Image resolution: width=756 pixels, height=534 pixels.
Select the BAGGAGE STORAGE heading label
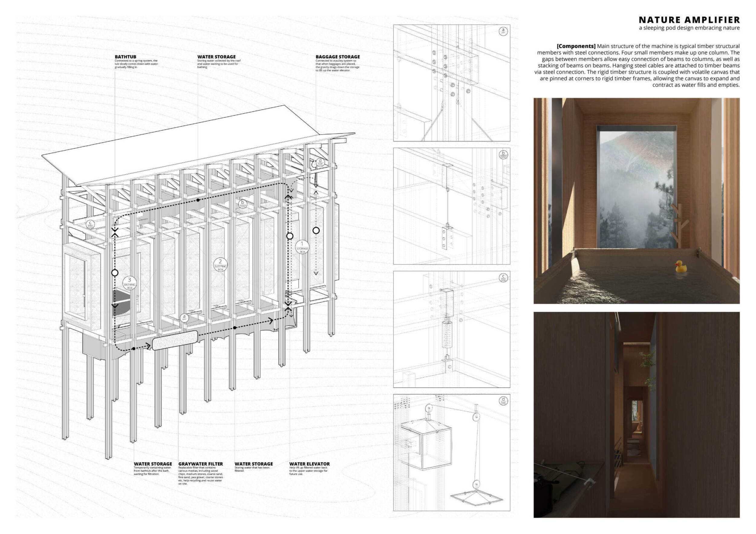(x=337, y=57)
